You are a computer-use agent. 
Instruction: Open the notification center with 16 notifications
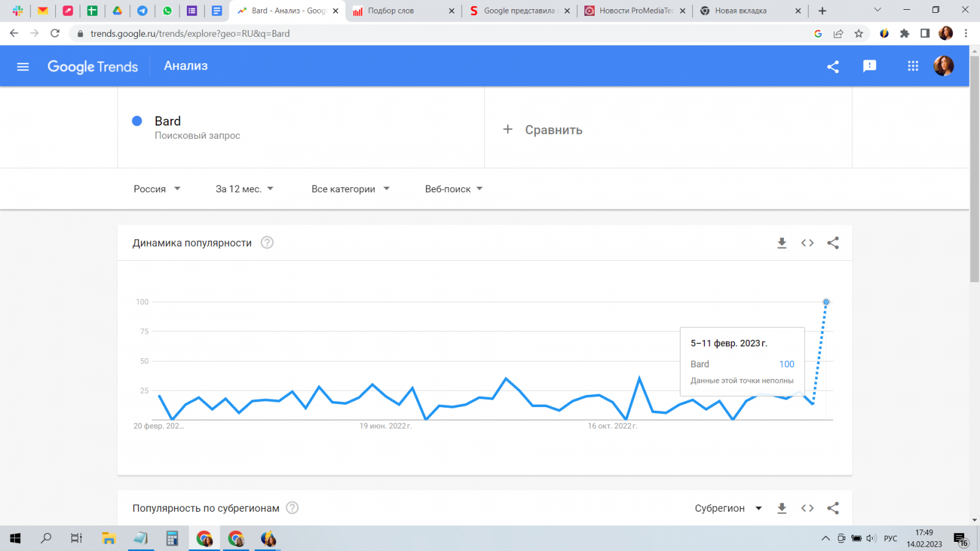coord(960,539)
